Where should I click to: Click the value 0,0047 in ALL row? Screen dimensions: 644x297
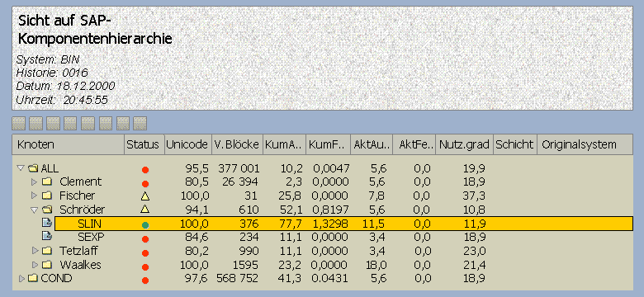pyautogui.click(x=330, y=168)
